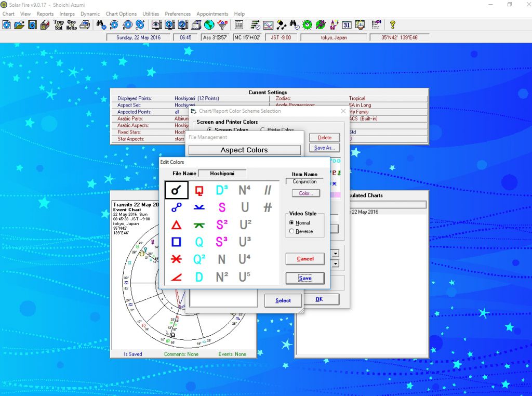Click the yellow question mark help icon
Viewport: 532px width, 396px height.
click(x=393, y=24)
